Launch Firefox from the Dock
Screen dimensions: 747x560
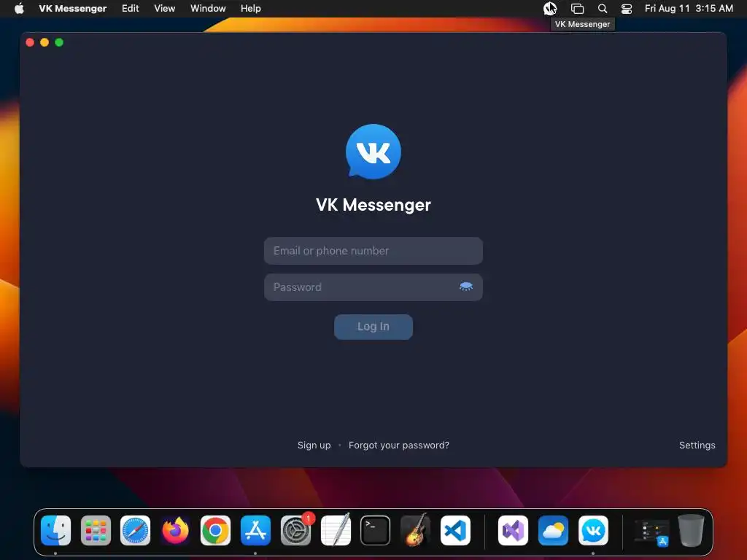pos(175,530)
